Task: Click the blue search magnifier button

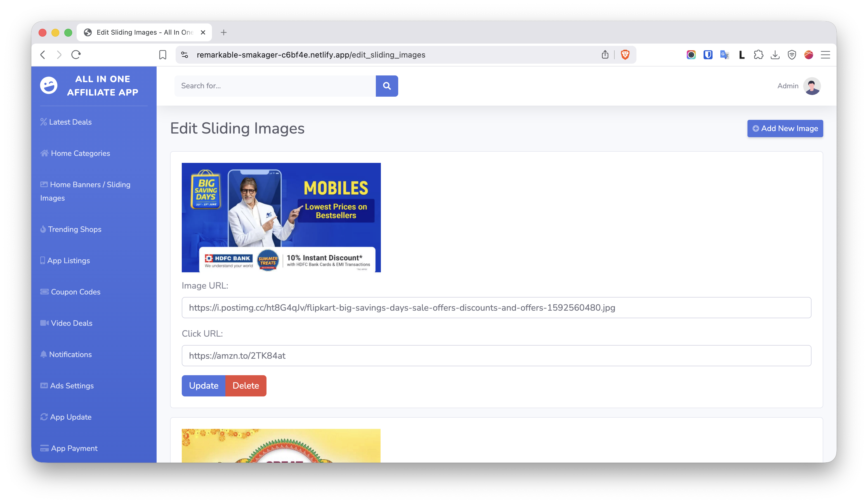Action: [x=387, y=86]
